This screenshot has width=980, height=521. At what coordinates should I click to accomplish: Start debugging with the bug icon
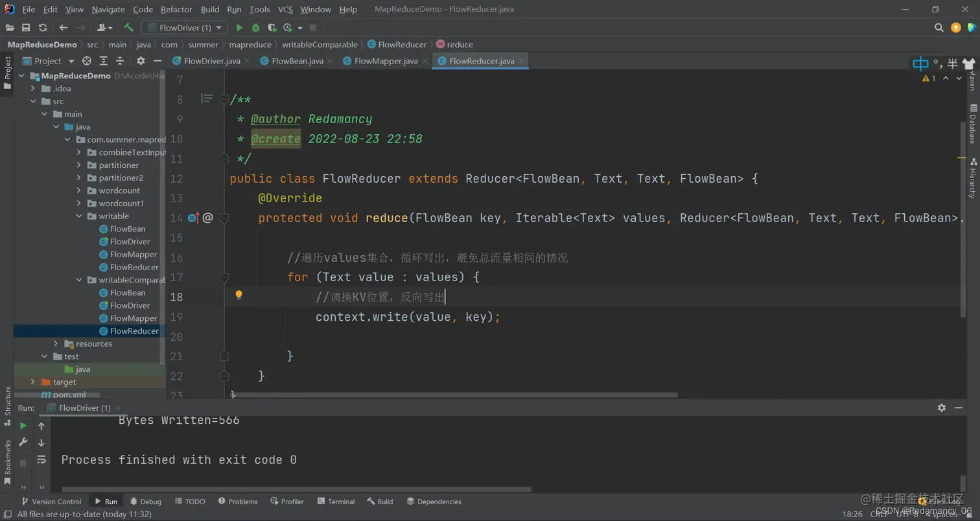coord(255,28)
